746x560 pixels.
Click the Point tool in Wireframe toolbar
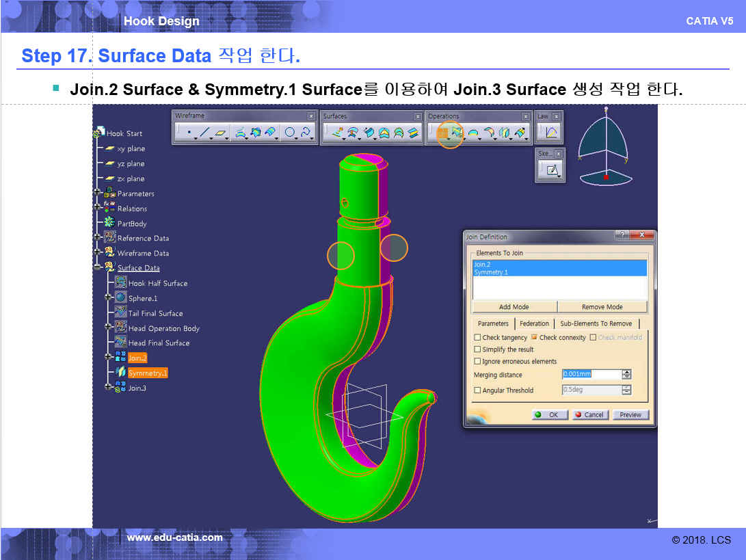[188, 133]
